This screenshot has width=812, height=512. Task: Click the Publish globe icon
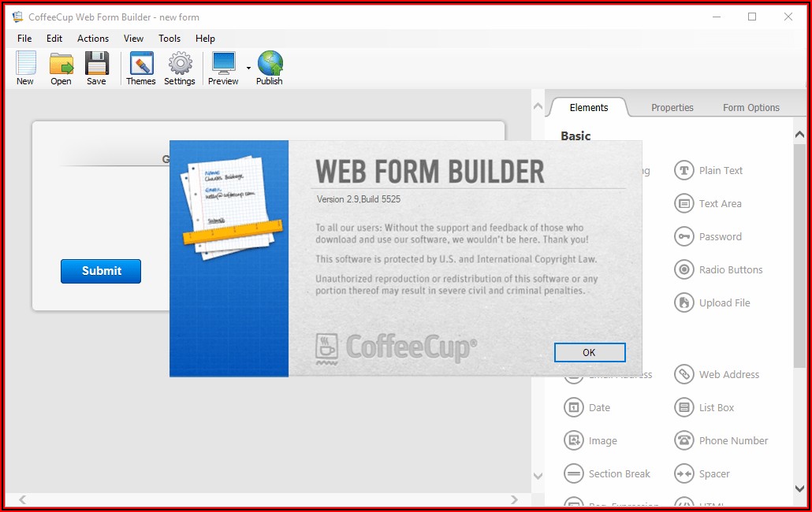pos(270,68)
